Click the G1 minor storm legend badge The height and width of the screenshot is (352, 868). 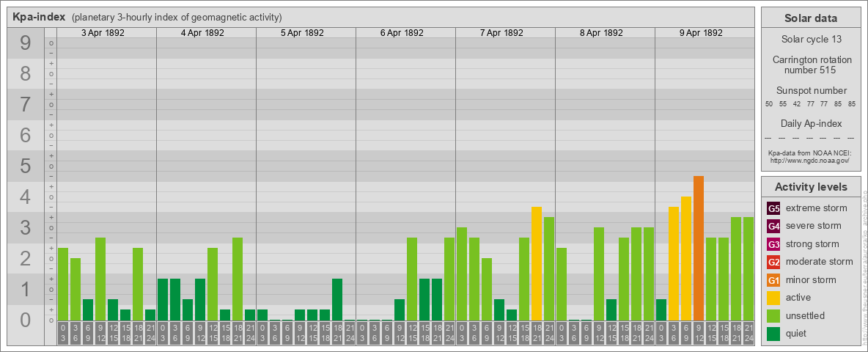(774, 280)
